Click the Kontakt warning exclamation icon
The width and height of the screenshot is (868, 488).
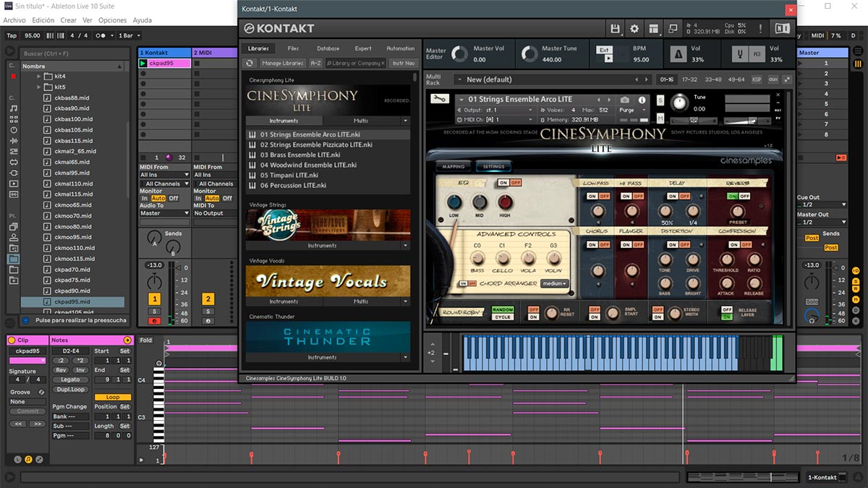point(760,29)
